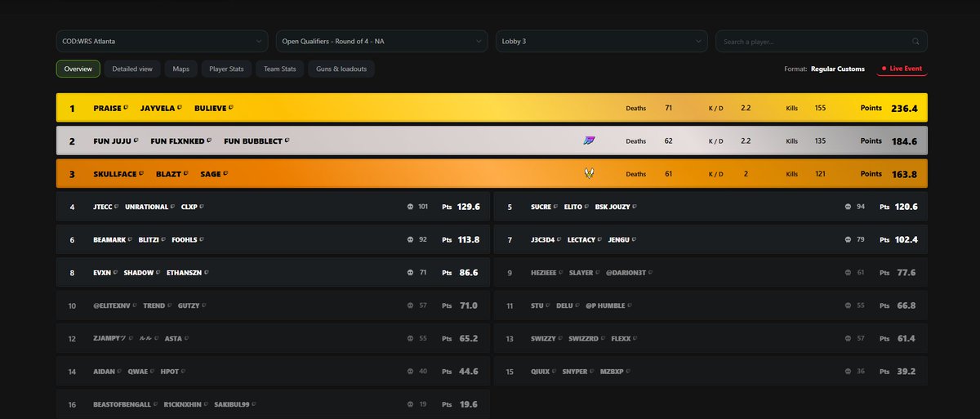Open the Maps tab
Image resolution: width=980 pixels, height=419 pixels.
(180, 69)
